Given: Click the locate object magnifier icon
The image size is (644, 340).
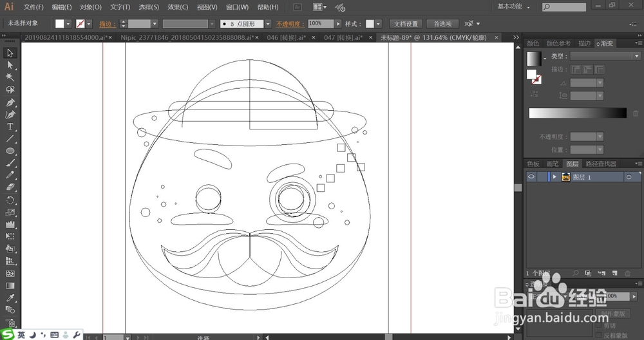Looking at the screenshot, I should pyautogui.click(x=576, y=273).
